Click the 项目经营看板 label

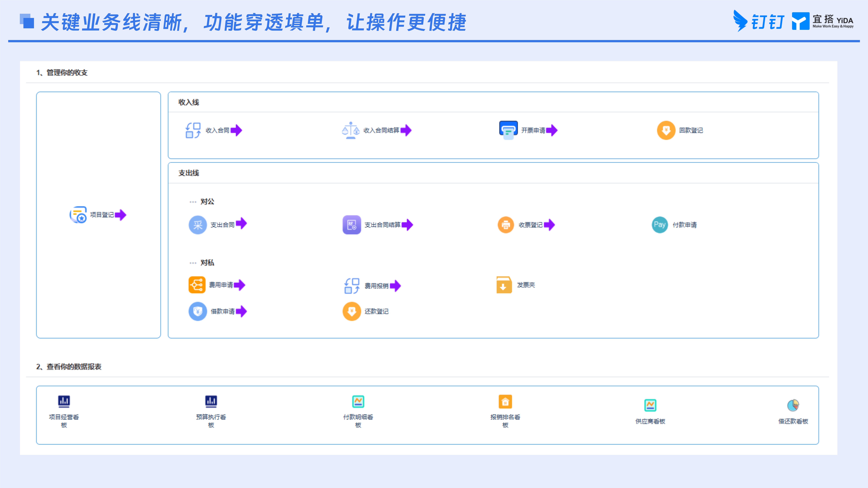pyautogui.click(x=64, y=421)
